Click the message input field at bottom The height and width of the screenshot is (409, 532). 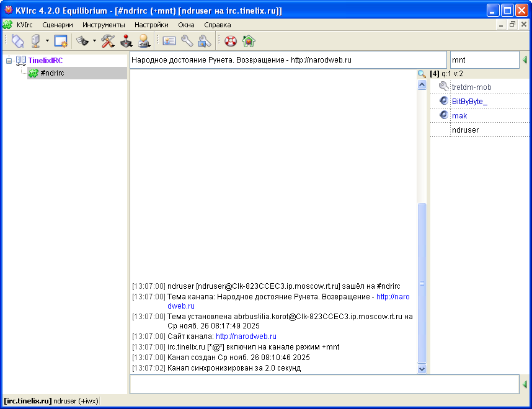(324, 384)
